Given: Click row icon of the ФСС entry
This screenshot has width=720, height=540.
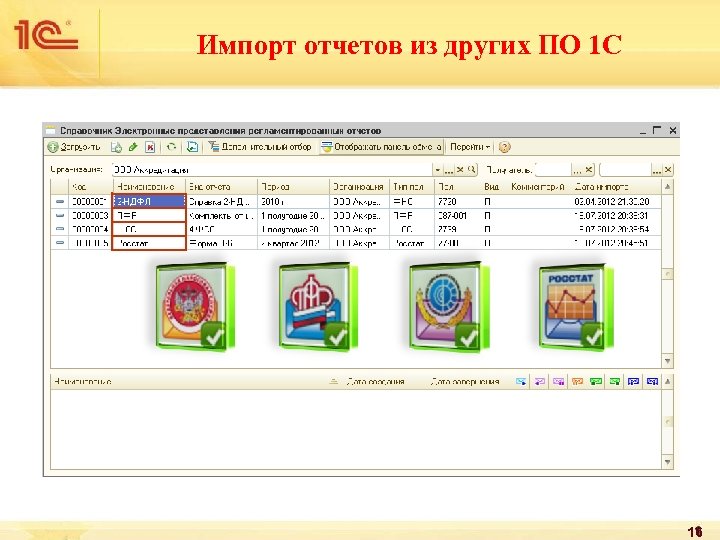Looking at the screenshot, I should tap(60, 229).
